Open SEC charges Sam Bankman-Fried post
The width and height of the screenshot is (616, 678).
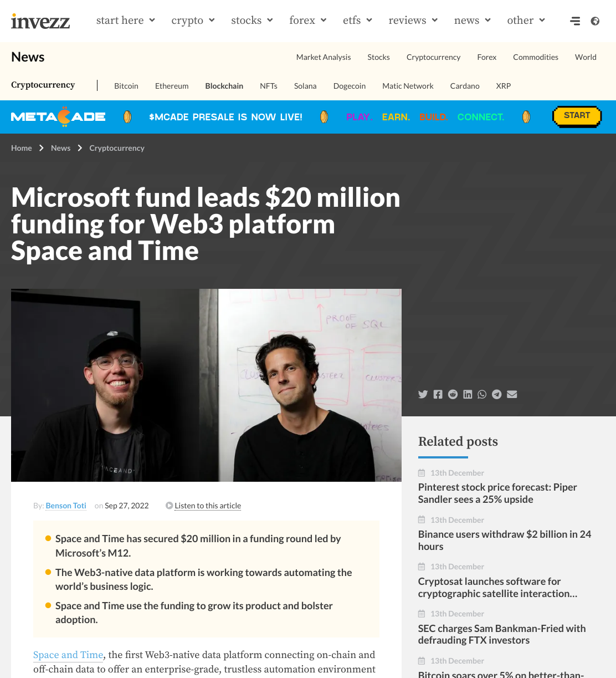coord(502,634)
